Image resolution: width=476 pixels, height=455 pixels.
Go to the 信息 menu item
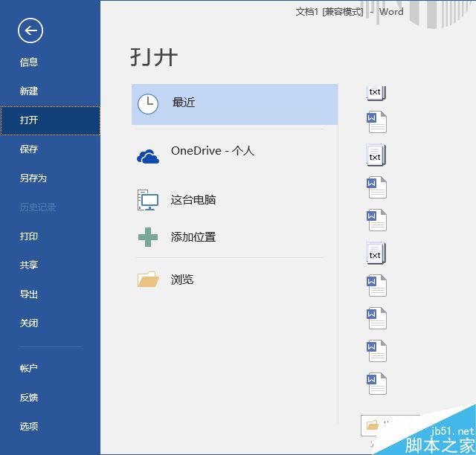(29, 62)
